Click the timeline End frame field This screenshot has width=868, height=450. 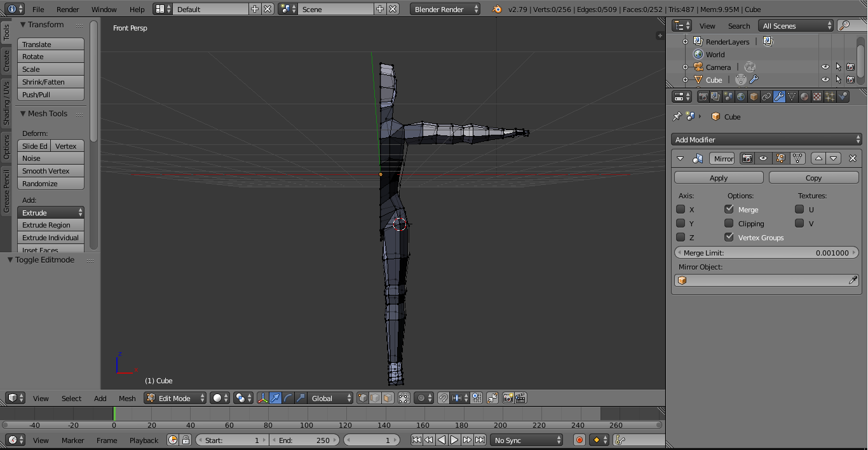point(304,440)
